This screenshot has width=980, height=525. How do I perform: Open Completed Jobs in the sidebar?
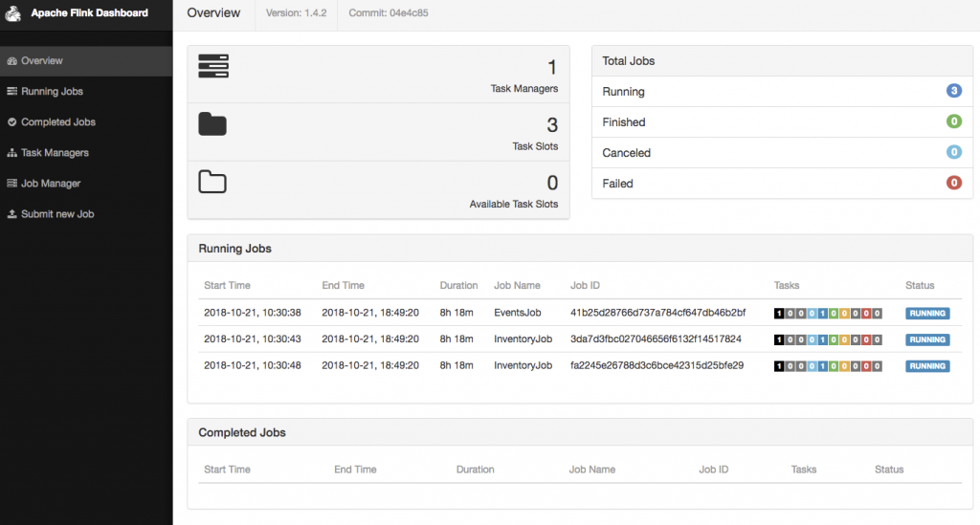point(86,122)
